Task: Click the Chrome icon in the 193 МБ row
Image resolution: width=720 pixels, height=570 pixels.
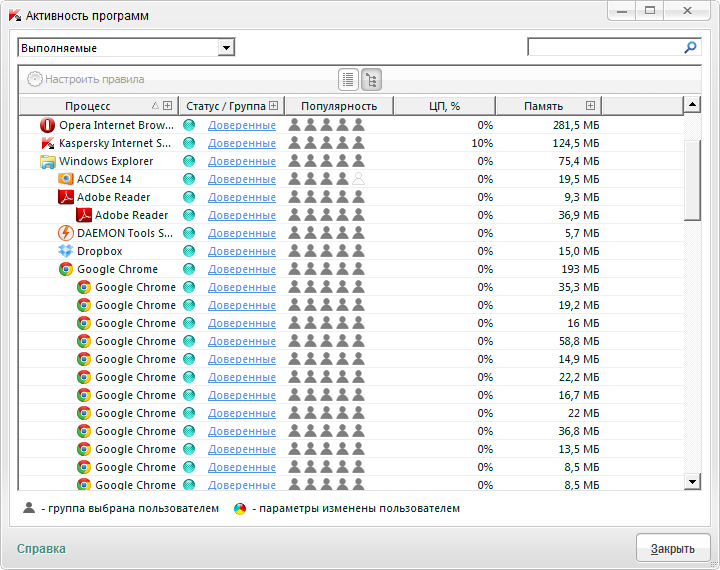Action: [x=66, y=269]
